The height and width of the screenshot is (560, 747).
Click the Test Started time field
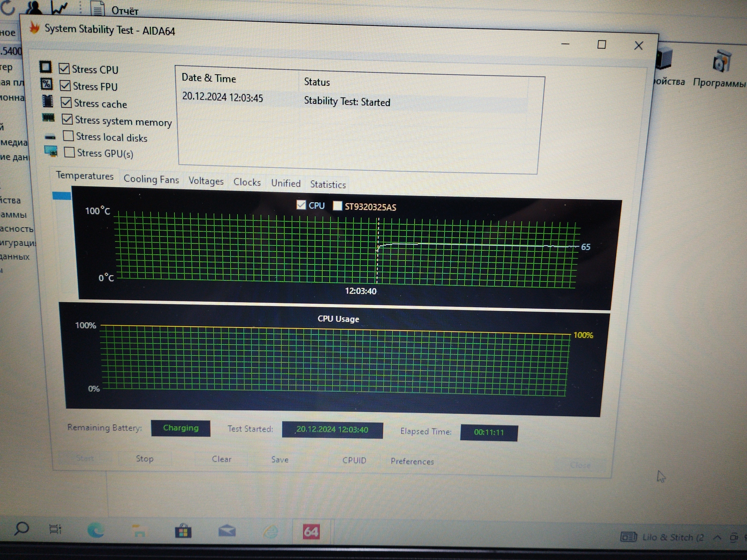point(332,430)
